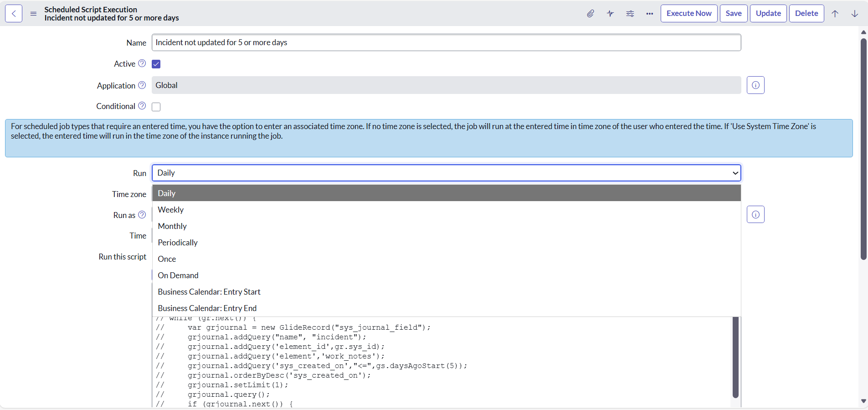The width and height of the screenshot is (868, 410).
Task: Go to next record with down arrow
Action: [x=854, y=14]
